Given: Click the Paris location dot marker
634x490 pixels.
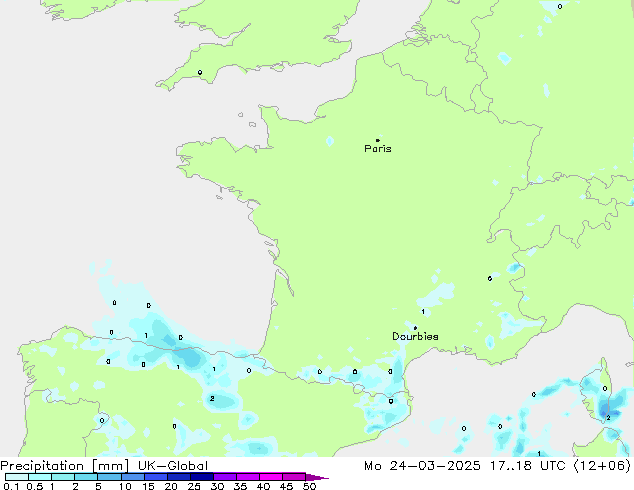Looking at the screenshot, I should [x=378, y=140].
